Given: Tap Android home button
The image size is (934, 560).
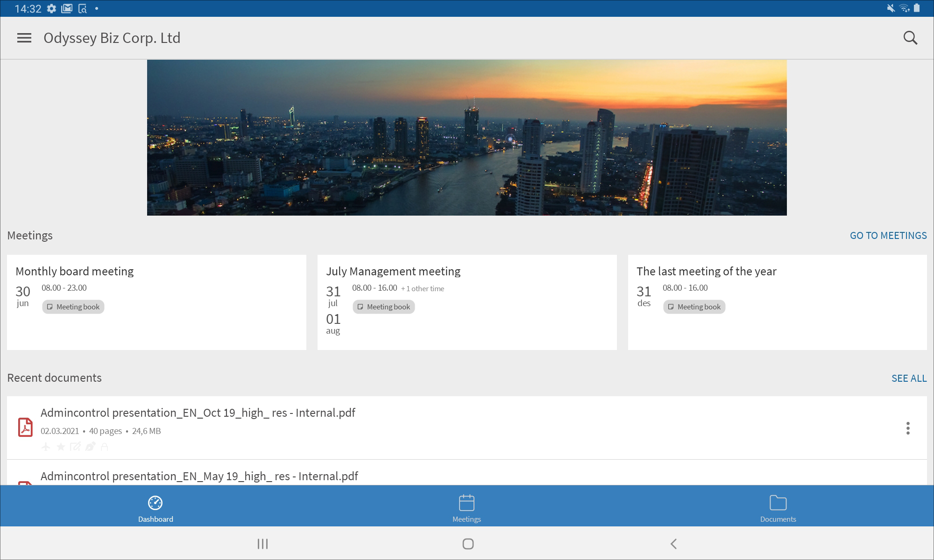Looking at the screenshot, I should 468,544.
